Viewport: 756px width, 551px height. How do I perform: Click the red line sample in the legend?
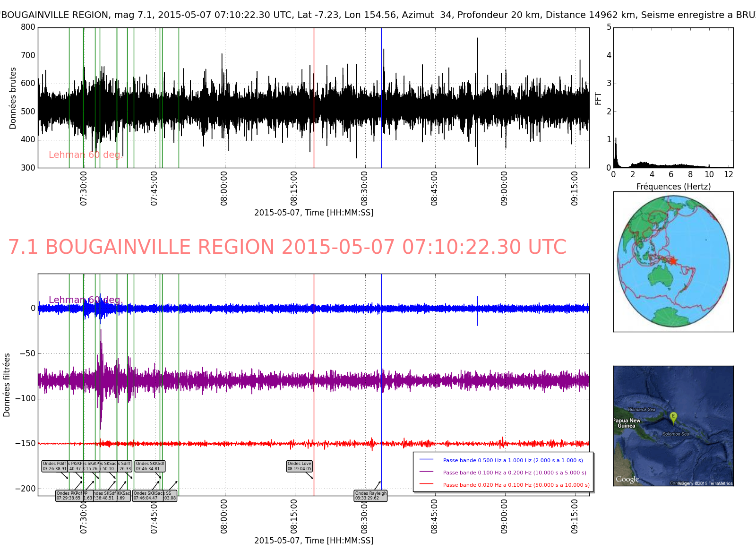pos(426,484)
